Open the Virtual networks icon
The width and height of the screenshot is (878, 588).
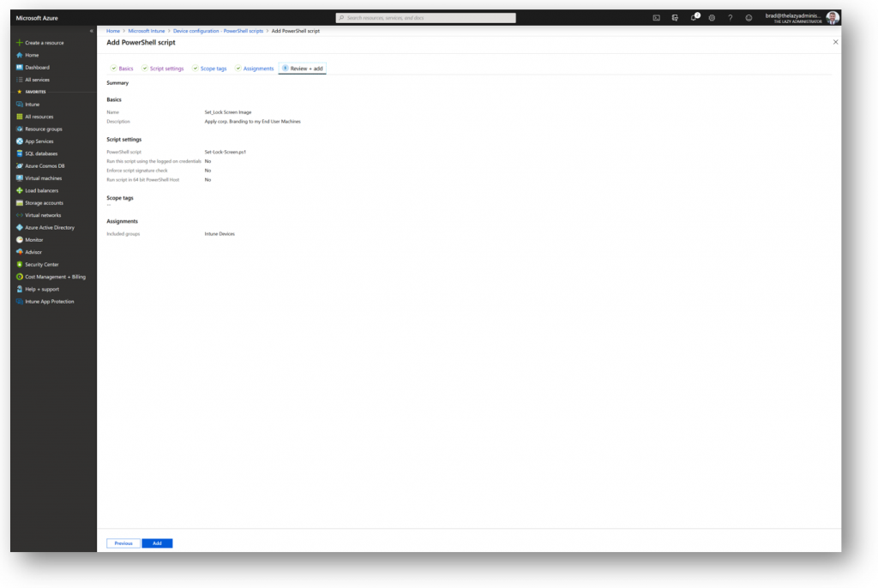click(x=20, y=215)
